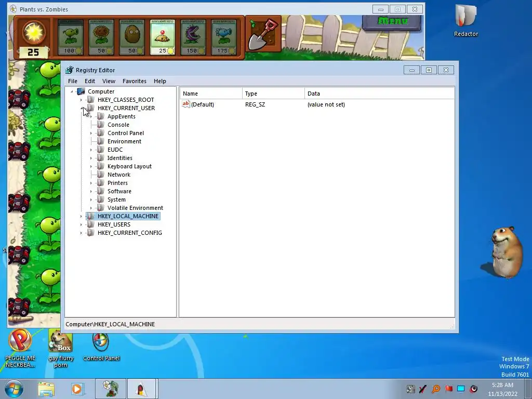This screenshot has width=532, height=399.
Task: Open the Help menu
Action: pyautogui.click(x=160, y=81)
